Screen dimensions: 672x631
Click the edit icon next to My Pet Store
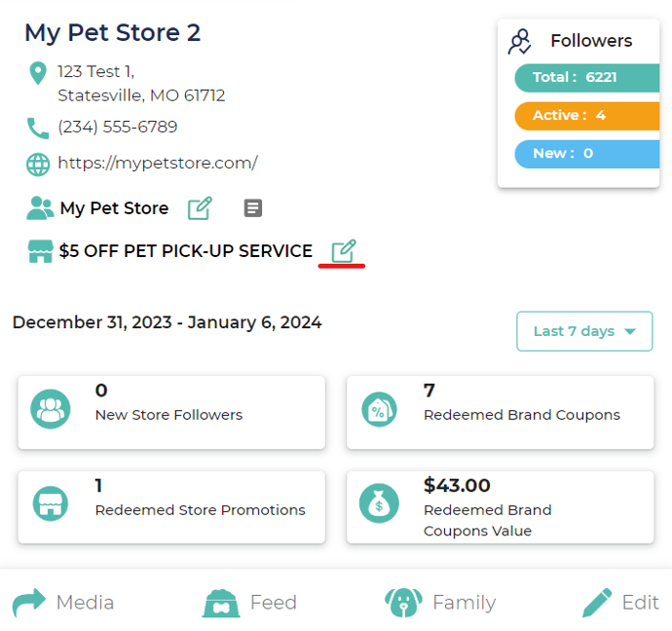click(200, 207)
